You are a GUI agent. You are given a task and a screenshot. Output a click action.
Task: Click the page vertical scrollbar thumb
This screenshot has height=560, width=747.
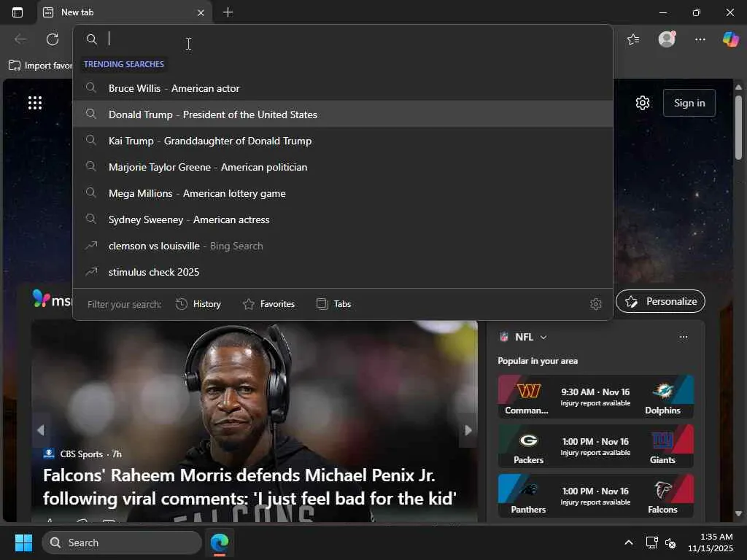click(738, 127)
